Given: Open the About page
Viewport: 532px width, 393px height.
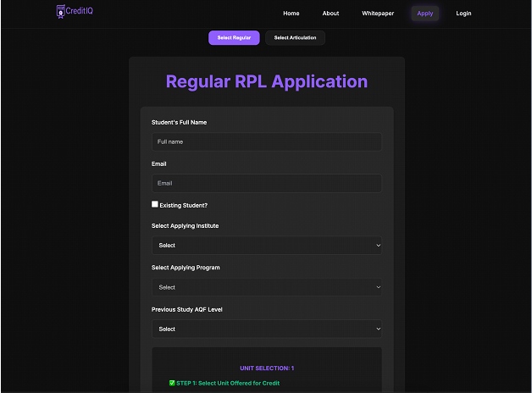Looking at the screenshot, I should 330,14.
